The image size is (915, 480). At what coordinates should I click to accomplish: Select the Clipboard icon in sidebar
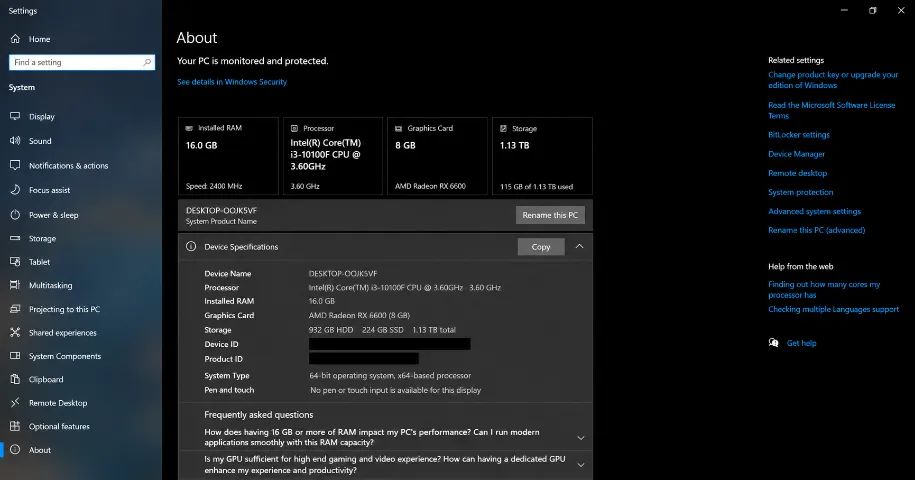(x=15, y=379)
